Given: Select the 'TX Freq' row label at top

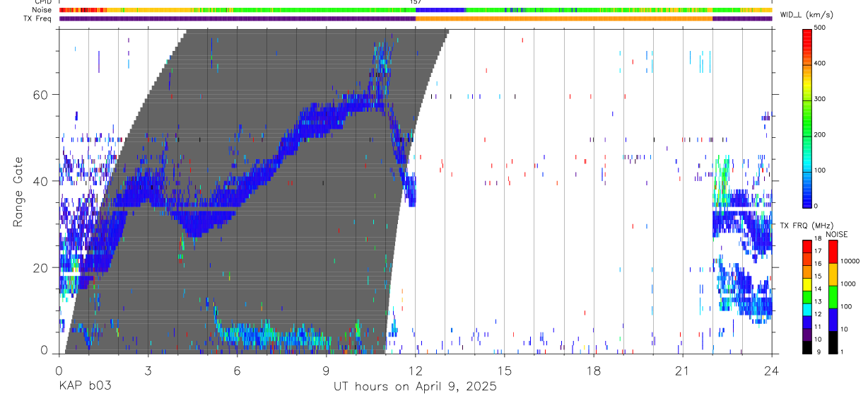Looking at the screenshot, I should pos(39,18).
